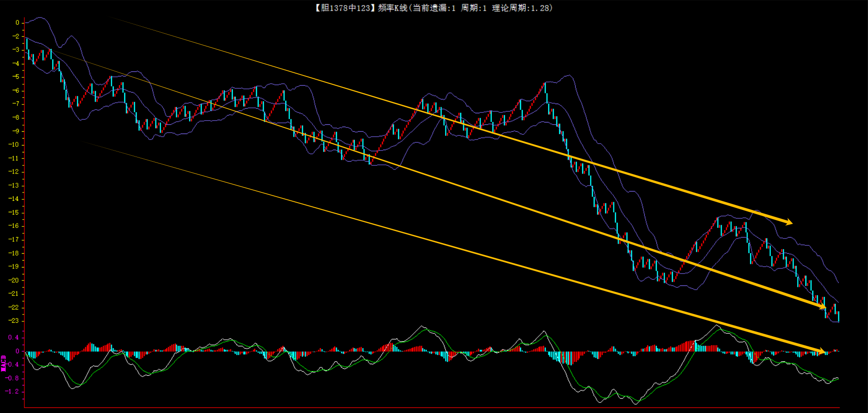The width and height of the screenshot is (868, 413).
Task: Click the 0.4 label on the MACD axis
Action: pos(13,337)
